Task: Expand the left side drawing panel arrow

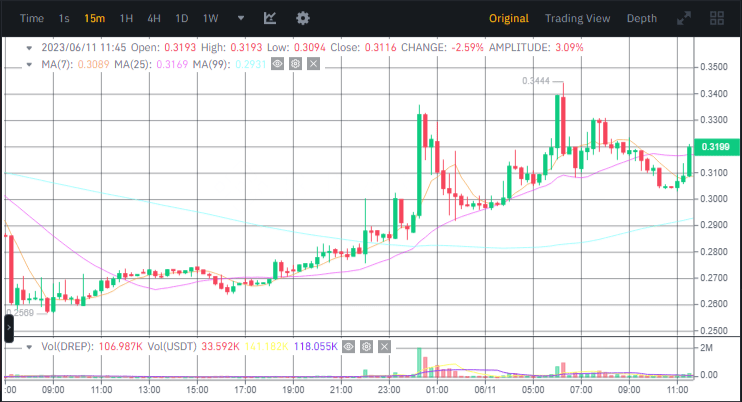Action: click(9, 327)
